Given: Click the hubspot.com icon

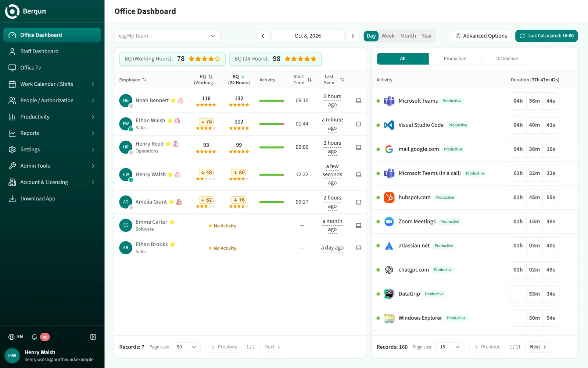Looking at the screenshot, I should (389, 197).
